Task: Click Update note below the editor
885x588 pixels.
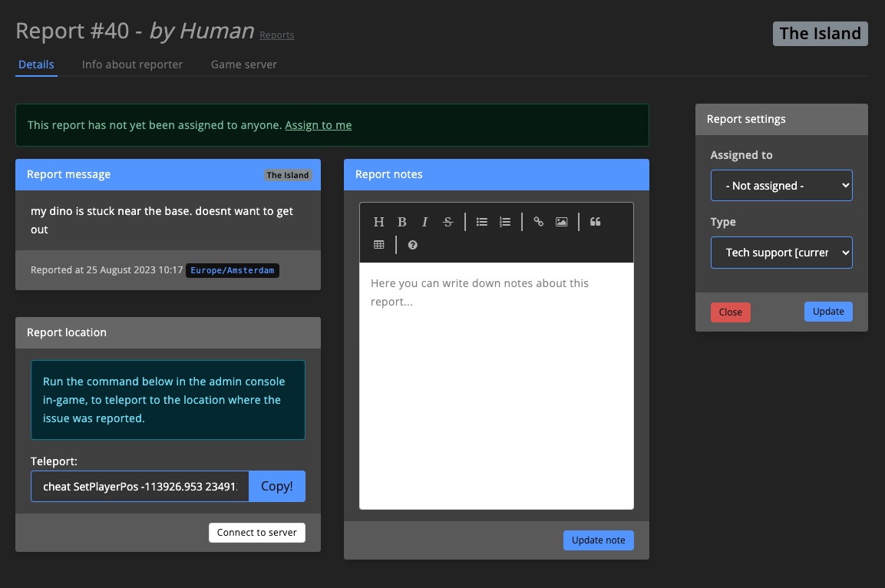Action: click(x=598, y=540)
